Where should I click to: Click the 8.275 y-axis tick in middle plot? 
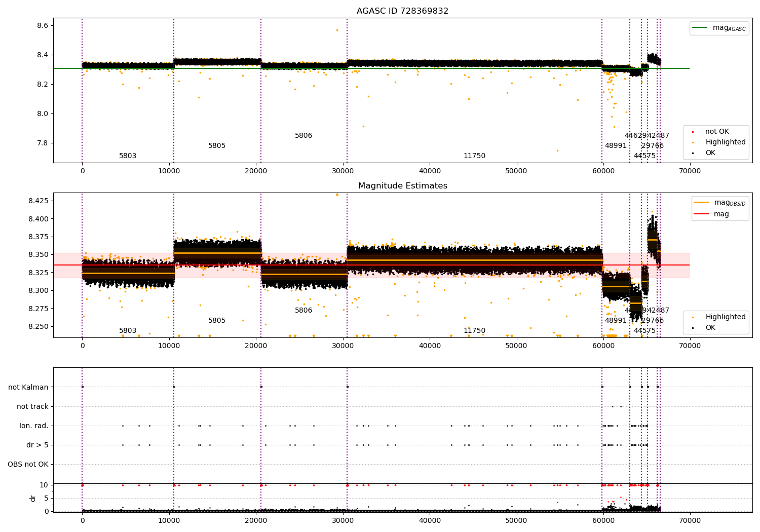point(39,309)
